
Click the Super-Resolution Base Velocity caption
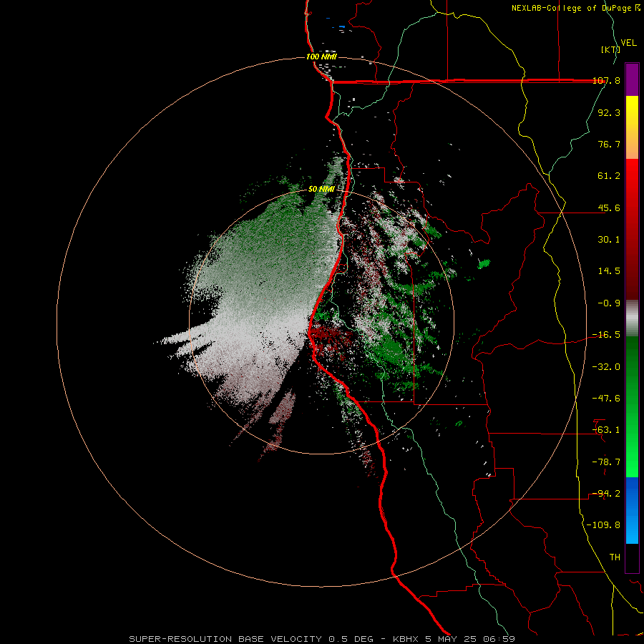click(x=321, y=639)
